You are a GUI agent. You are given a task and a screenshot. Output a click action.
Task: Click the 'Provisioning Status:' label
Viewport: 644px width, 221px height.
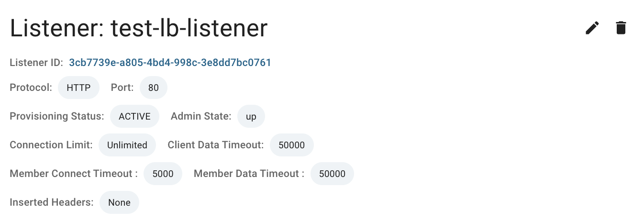tap(57, 116)
